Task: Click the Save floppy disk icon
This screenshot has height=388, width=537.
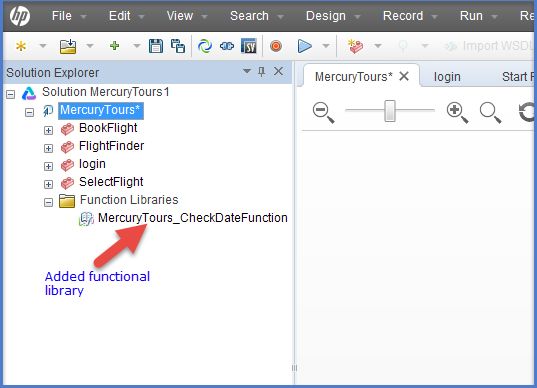Action: click(156, 46)
